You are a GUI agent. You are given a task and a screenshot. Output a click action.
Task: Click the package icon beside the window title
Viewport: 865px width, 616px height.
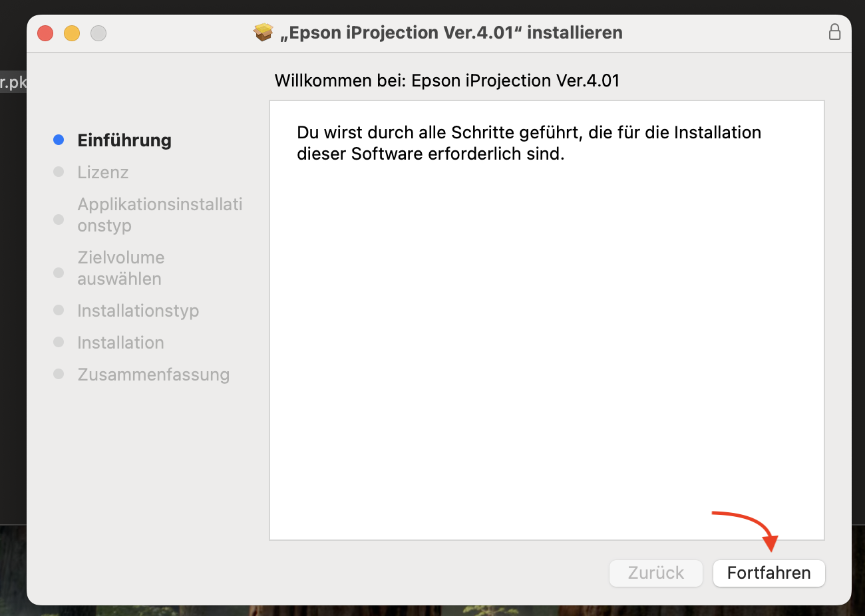(x=263, y=32)
